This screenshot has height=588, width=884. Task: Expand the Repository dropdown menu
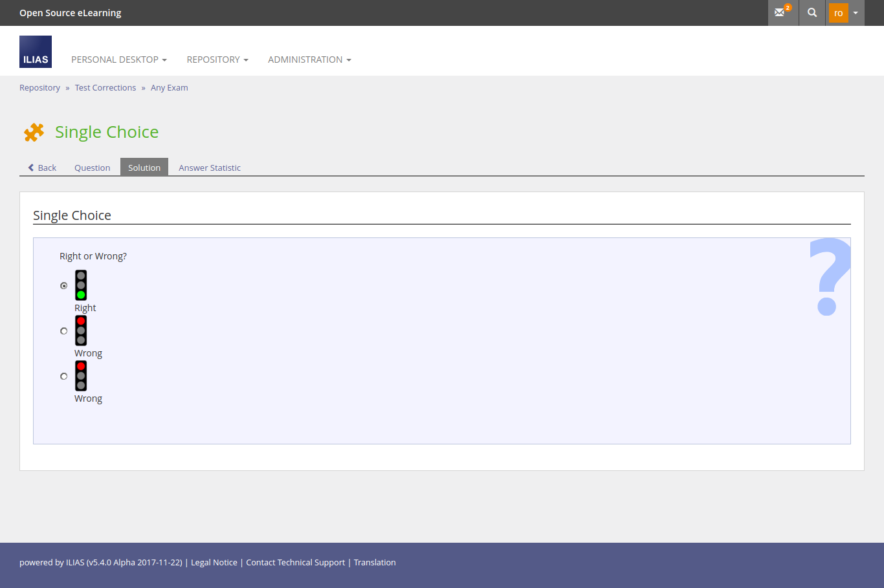[217, 60]
